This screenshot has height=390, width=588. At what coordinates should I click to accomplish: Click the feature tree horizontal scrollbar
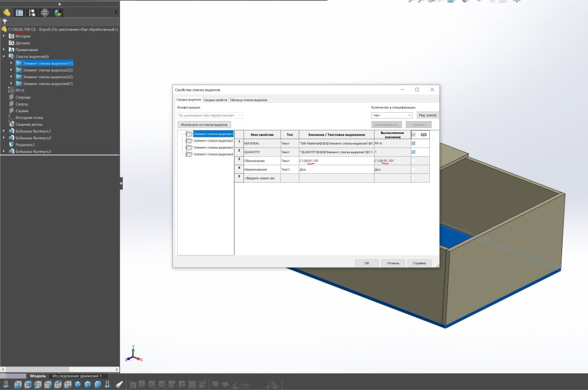click(x=59, y=369)
